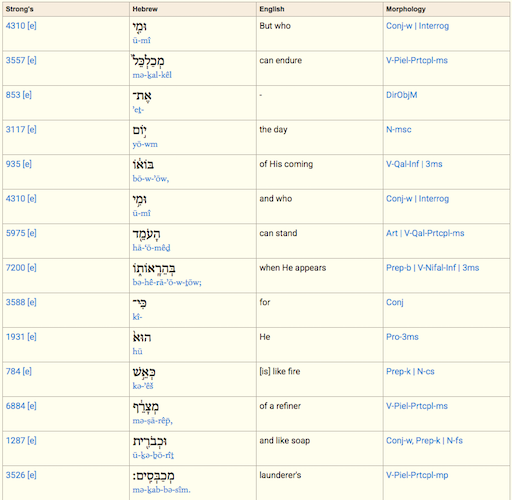This screenshot has height=500, width=512.
Task: Open Strong's 7200 reference
Action: [x=15, y=268]
